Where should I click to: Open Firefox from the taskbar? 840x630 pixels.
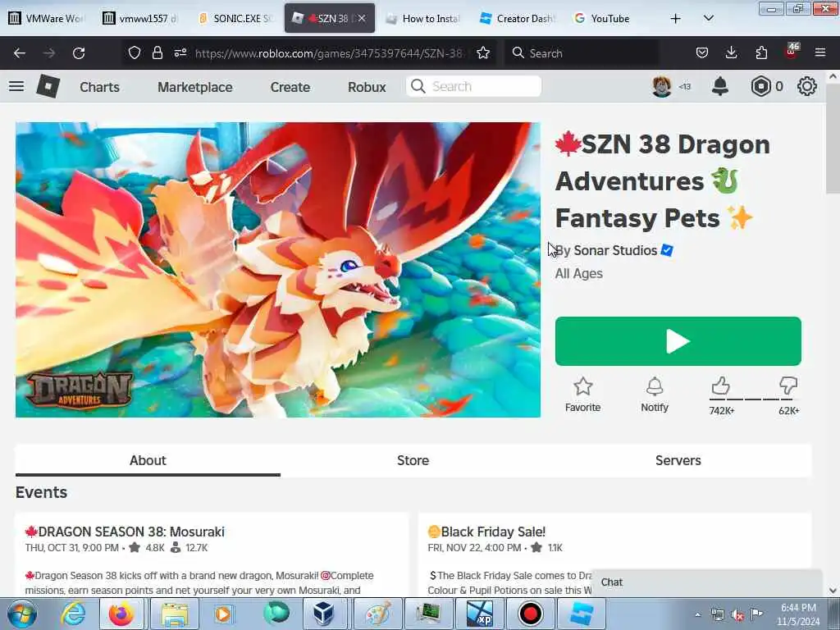121,614
